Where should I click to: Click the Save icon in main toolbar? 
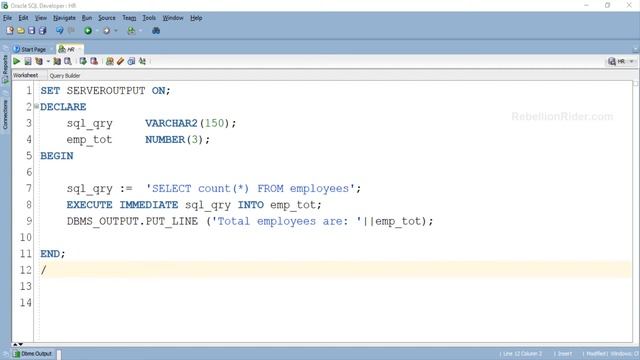(x=31, y=31)
